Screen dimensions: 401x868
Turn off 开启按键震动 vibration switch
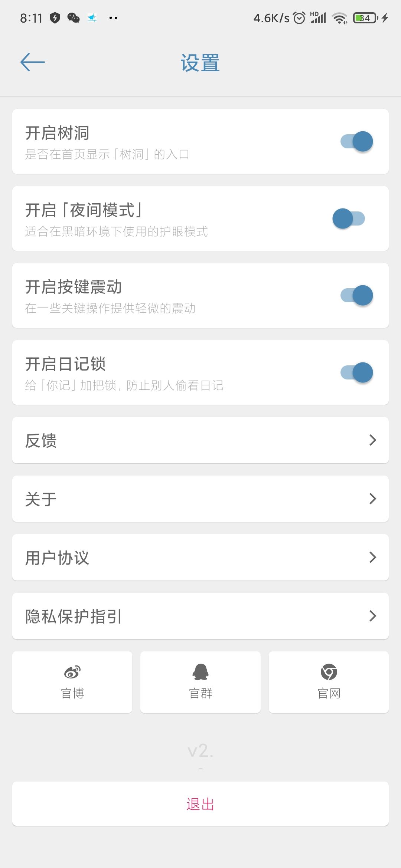(x=357, y=296)
